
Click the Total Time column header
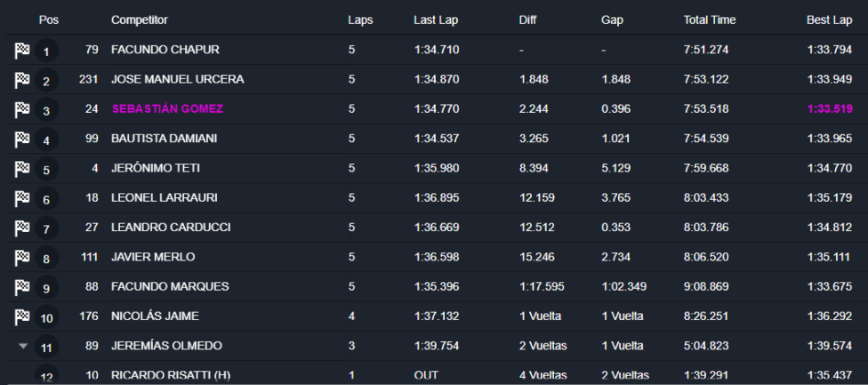[x=709, y=20]
